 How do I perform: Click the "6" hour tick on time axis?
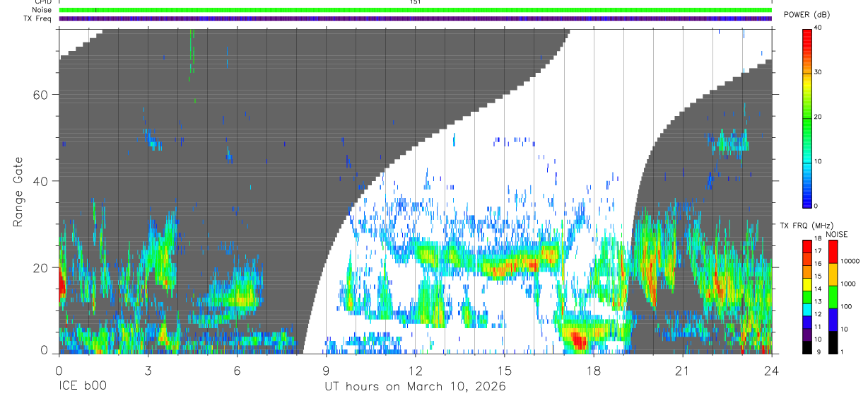click(x=237, y=371)
